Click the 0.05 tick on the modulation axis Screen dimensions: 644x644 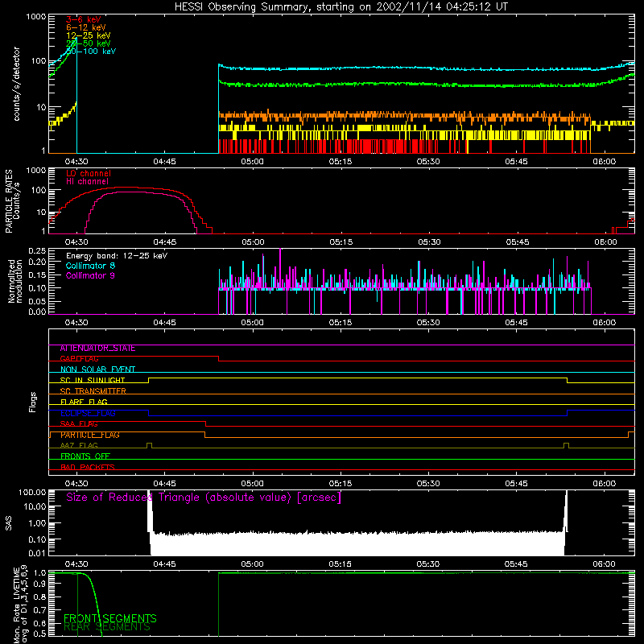37,301
